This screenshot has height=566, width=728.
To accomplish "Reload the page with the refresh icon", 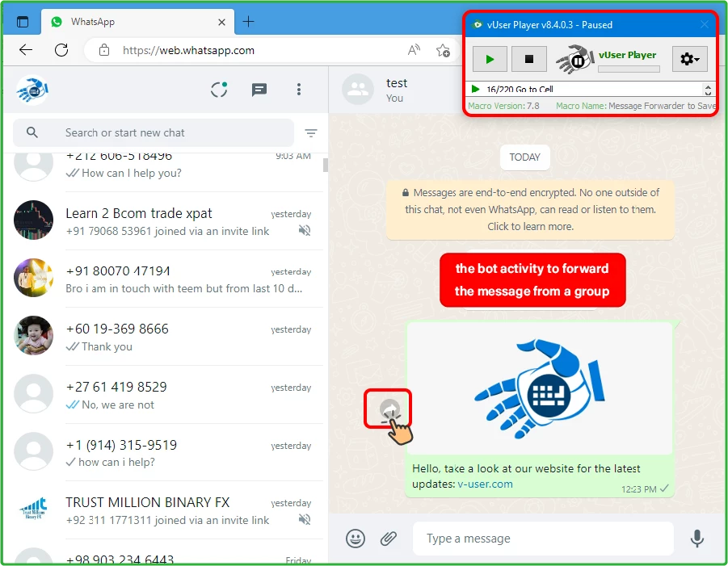I will [x=61, y=49].
